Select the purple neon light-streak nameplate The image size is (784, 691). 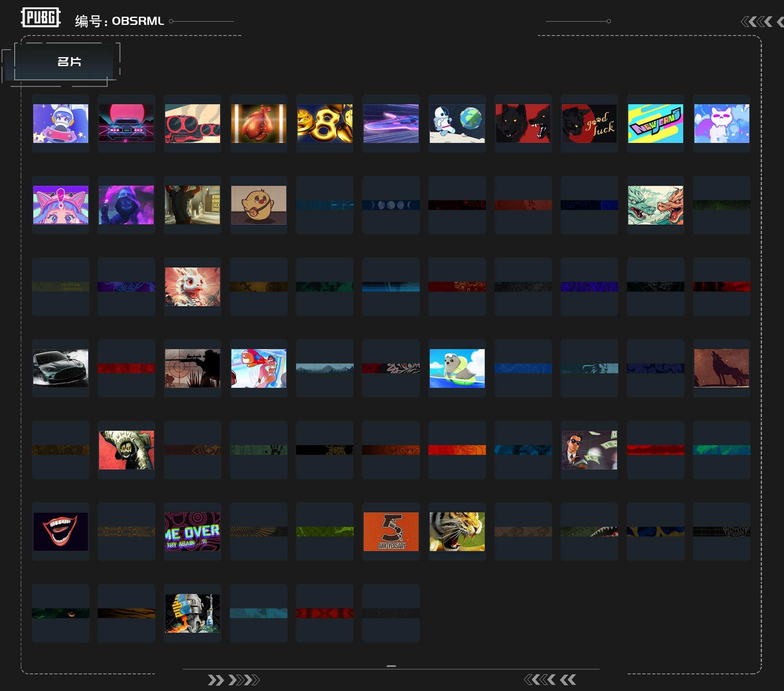(391, 123)
